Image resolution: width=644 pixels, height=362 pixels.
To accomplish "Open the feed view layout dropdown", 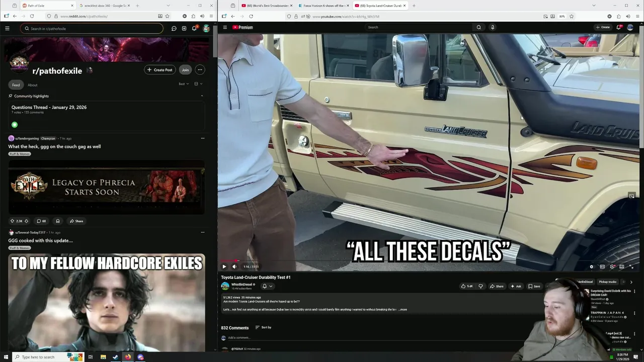I will pyautogui.click(x=198, y=84).
